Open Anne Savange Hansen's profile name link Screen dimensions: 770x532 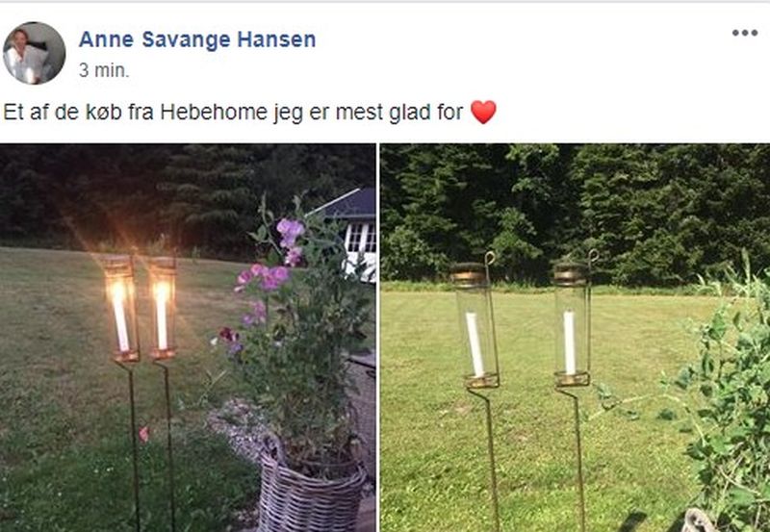(x=197, y=39)
